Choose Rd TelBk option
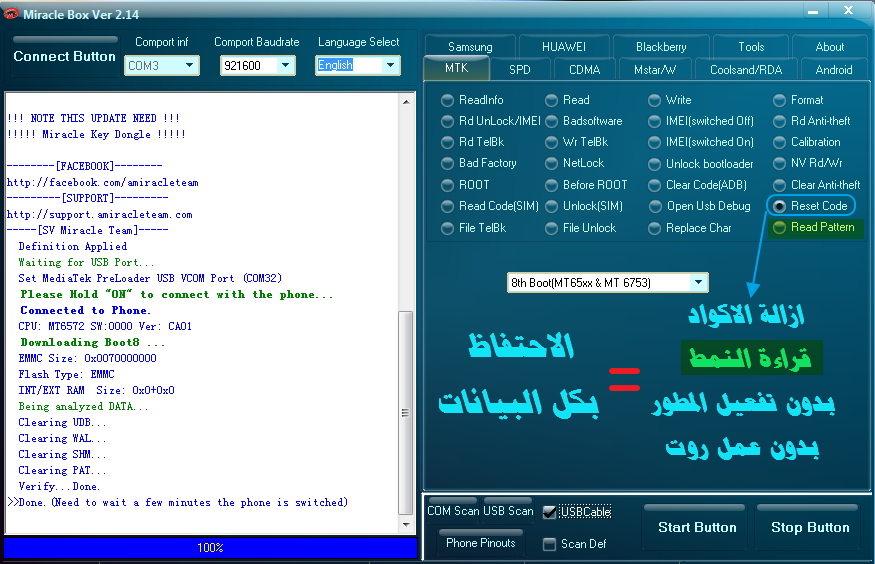875x564 pixels. (447, 143)
